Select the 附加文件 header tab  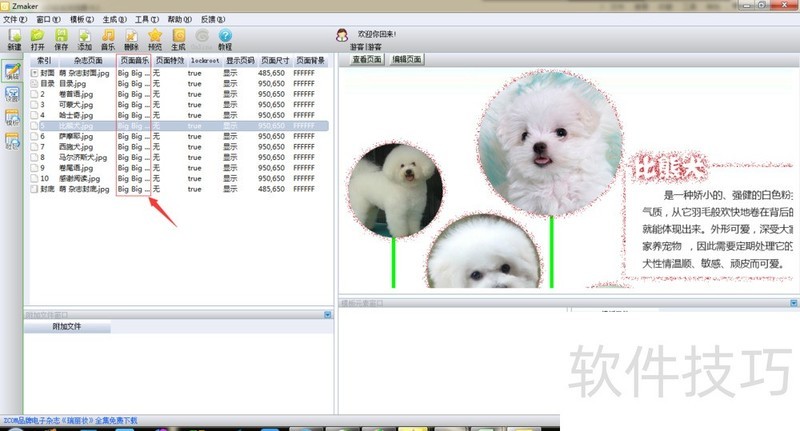(x=67, y=326)
